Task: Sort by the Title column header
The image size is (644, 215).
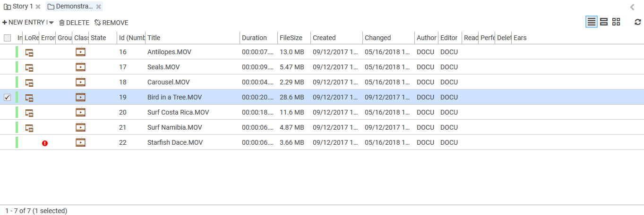Action: (154, 38)
